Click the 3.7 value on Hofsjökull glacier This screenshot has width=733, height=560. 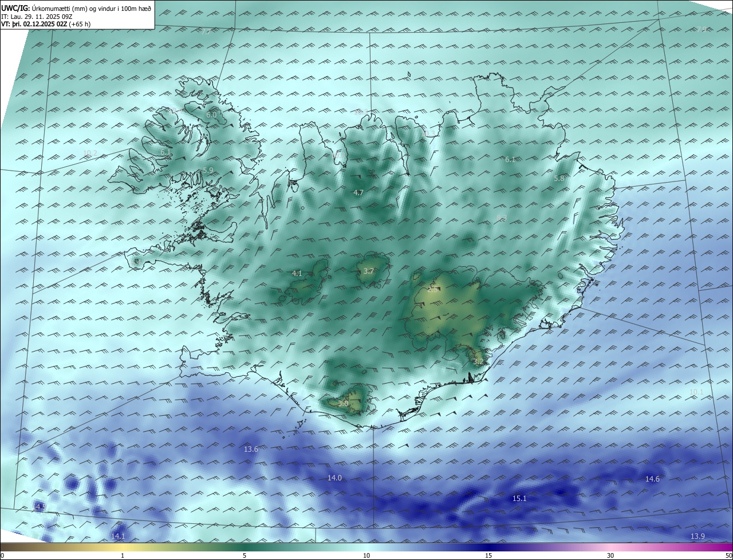point(369,271)
